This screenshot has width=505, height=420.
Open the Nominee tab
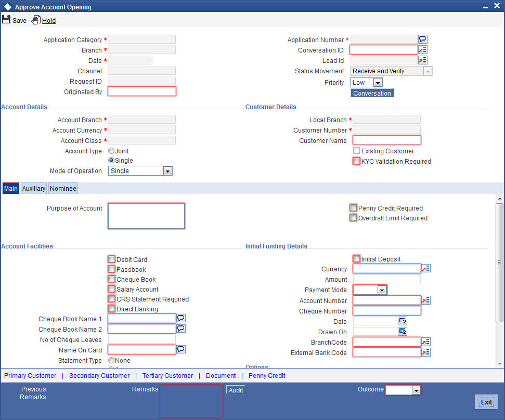63,189
